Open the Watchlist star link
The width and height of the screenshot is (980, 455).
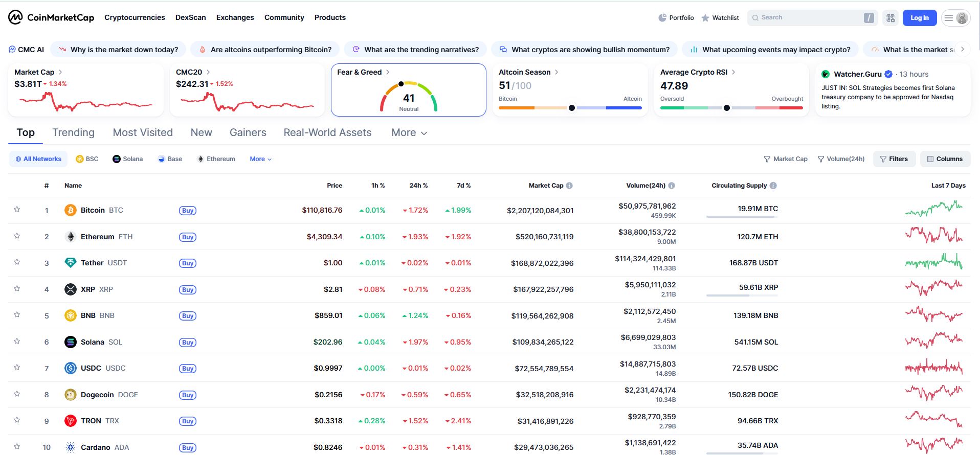pyautogui.click(x=720, y=17)
